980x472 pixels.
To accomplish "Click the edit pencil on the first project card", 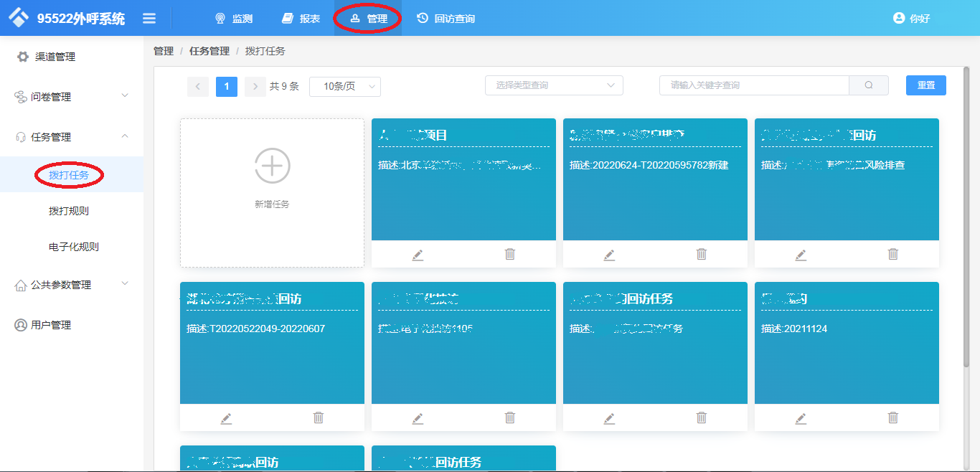I will pos(418,253).
